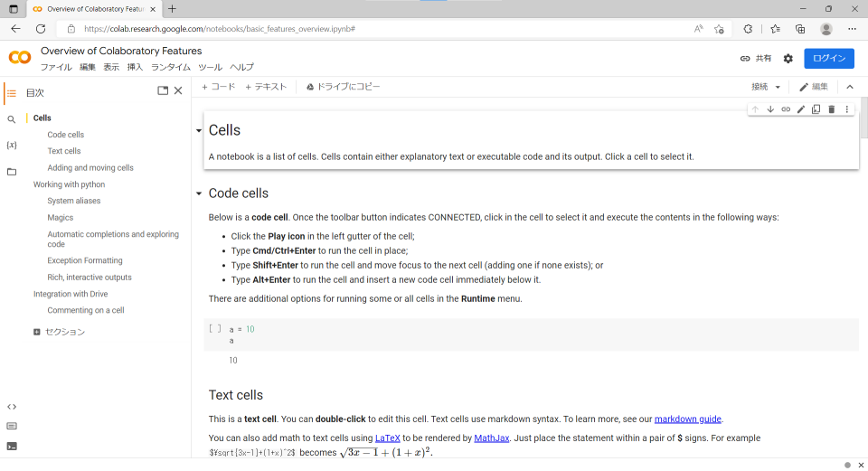Open the search panel in left sidebar
Screen dimensions: 868x471
pos(12,119)
